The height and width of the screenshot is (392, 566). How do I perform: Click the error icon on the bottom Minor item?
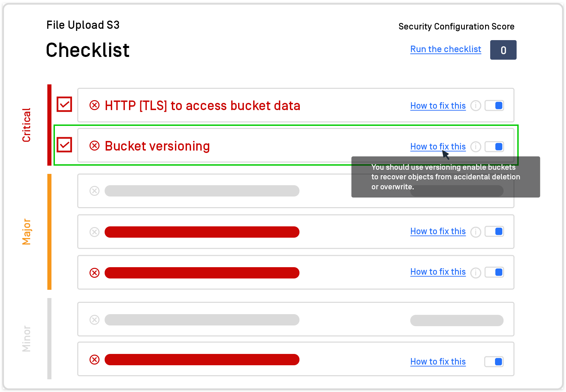point(95,359)
